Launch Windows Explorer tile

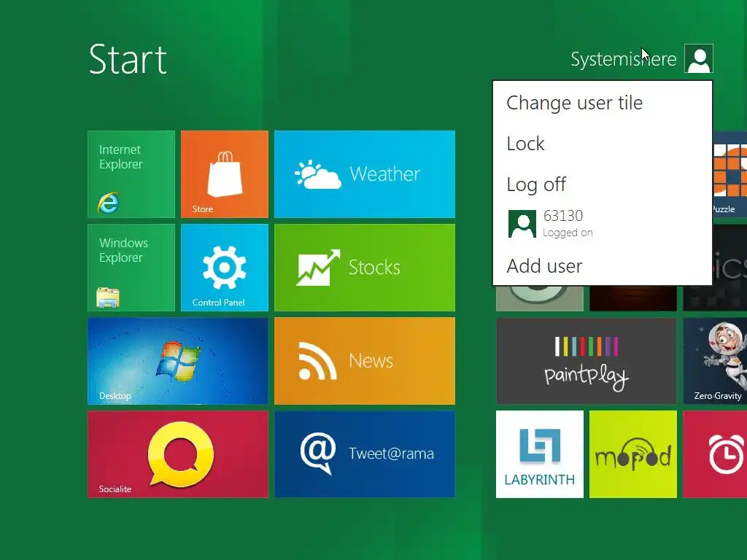[x=131, y=268]
